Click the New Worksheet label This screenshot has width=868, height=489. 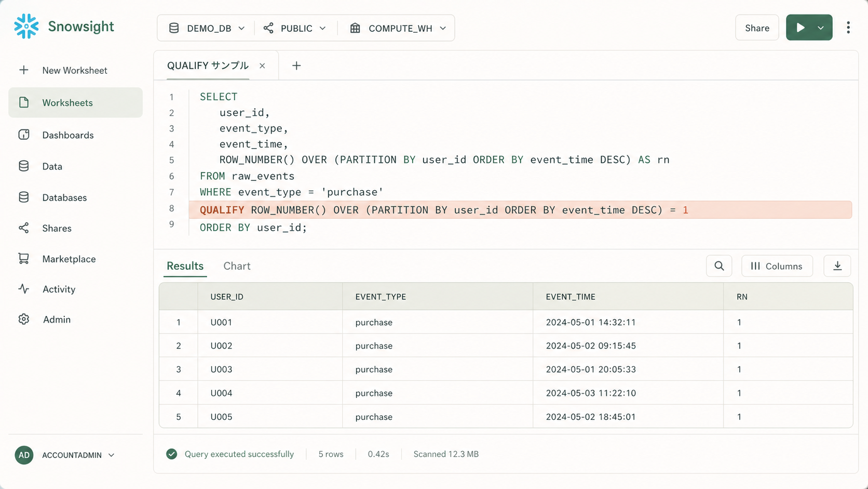75,70
